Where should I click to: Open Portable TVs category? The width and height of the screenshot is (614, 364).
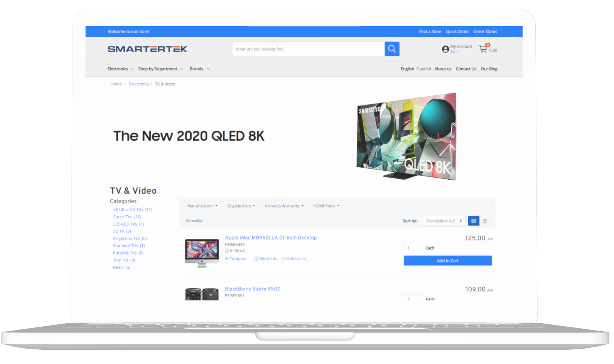128,253
